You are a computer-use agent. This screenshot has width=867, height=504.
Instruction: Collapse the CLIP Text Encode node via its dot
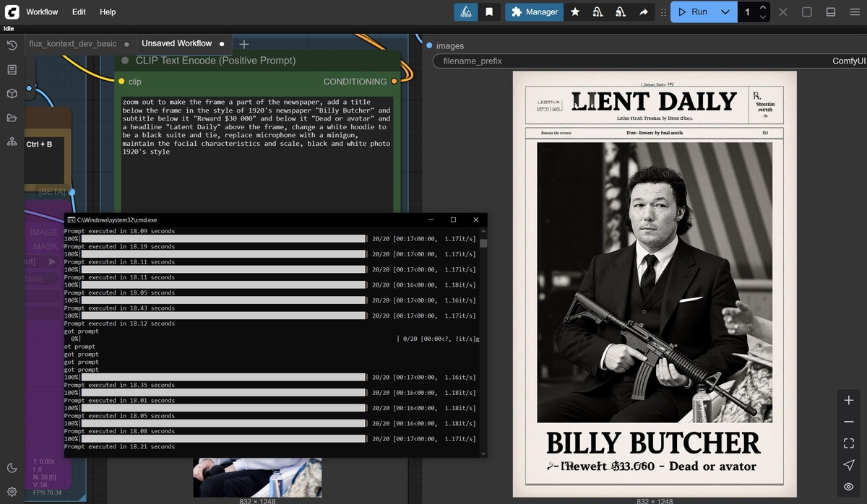(125, 61)
